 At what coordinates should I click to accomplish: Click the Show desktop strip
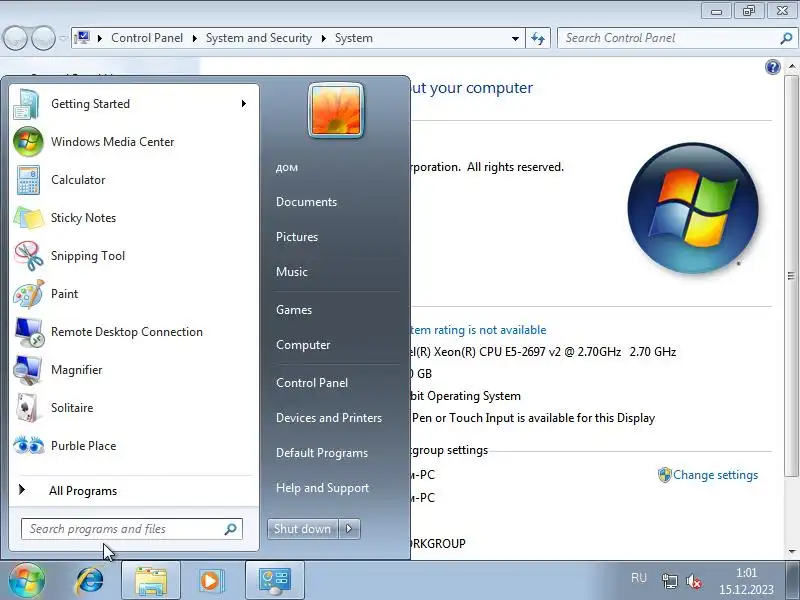click(x=792, y=581)
